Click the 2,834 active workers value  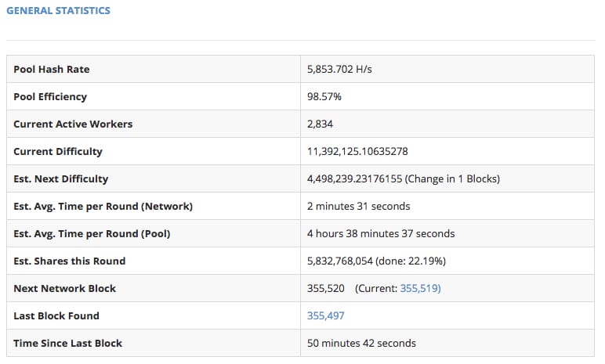tap(321, 124)
